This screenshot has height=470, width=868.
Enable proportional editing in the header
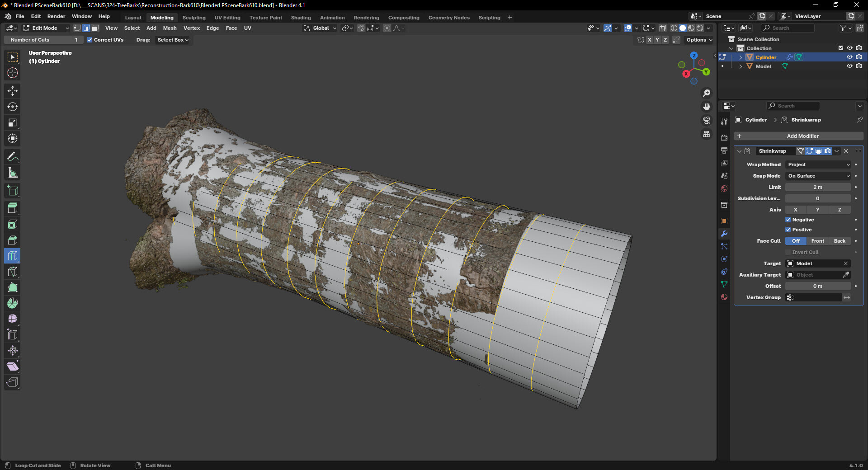tap(387, 28)
